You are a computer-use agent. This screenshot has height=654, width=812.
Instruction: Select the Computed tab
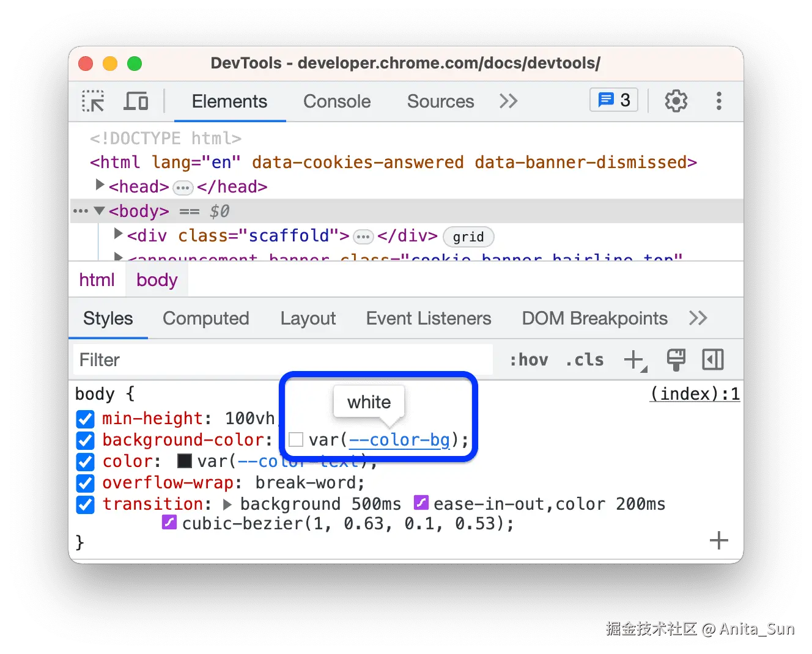tap(206, 318)
